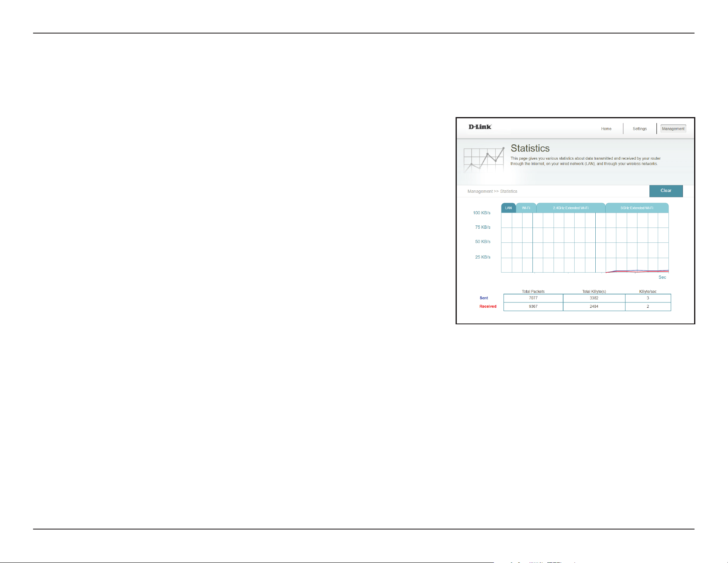The image size is (728, 563).
Task: Switch to 5GHz Extended Wi-Fi tab
Action: pos(637,208)
